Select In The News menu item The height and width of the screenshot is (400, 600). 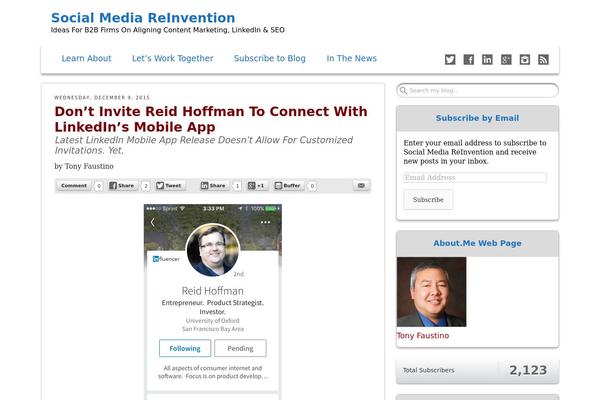click(x=351, y=59)
